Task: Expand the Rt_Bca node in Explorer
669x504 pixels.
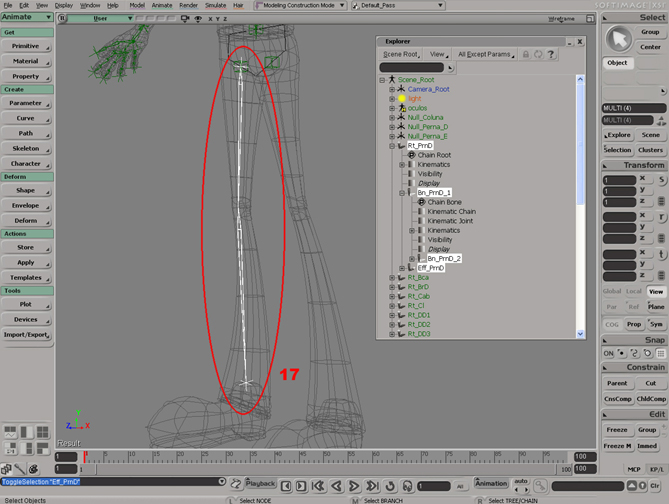Action: (x=392, y=277)
